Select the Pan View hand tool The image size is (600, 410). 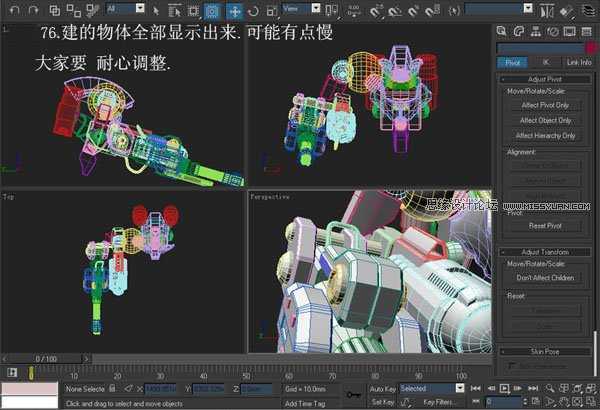click(564, 402)
